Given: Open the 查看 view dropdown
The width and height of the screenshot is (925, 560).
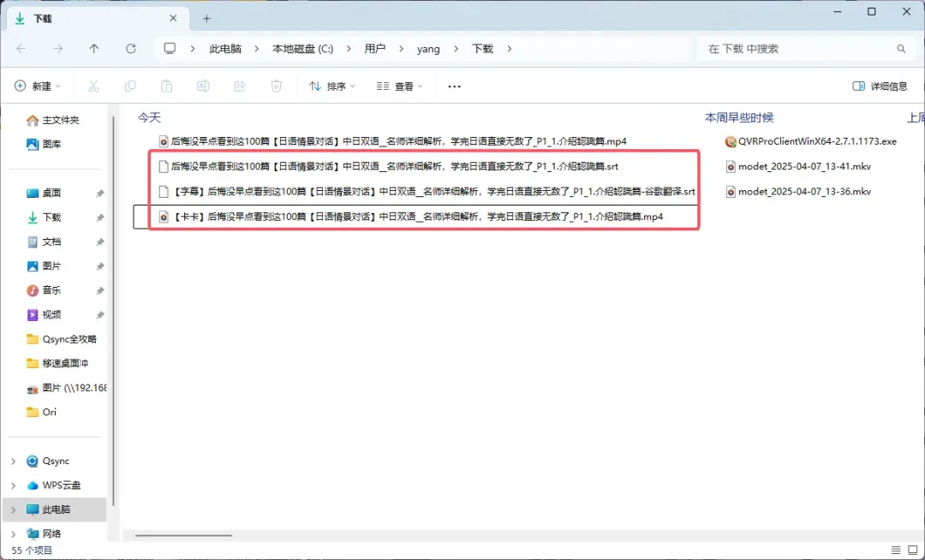Looking at the screenshot, I should pos(399,86).
